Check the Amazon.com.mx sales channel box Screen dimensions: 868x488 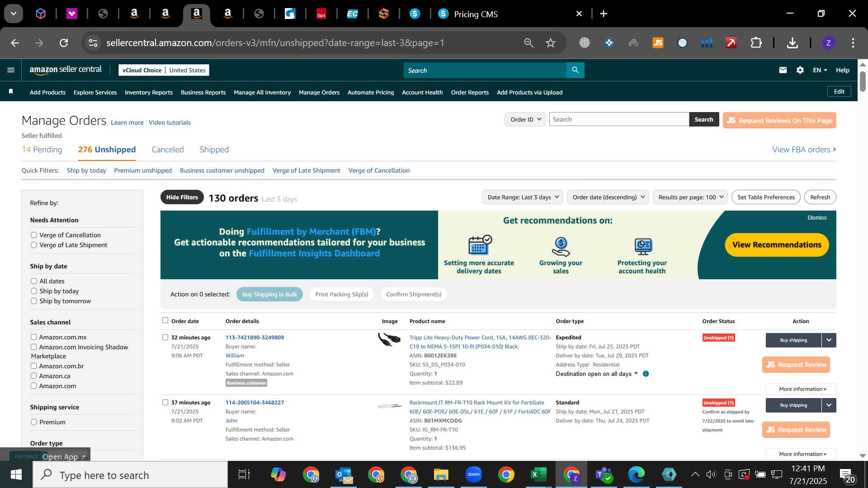[33, 337]
